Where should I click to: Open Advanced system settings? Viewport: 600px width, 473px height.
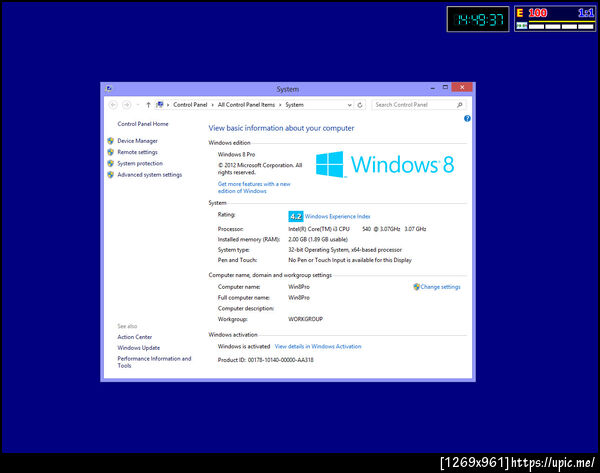click(150, 175)
